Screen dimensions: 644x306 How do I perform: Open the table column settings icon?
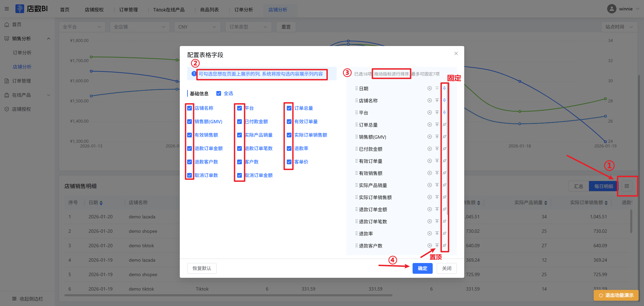click(x=627, y=186)
